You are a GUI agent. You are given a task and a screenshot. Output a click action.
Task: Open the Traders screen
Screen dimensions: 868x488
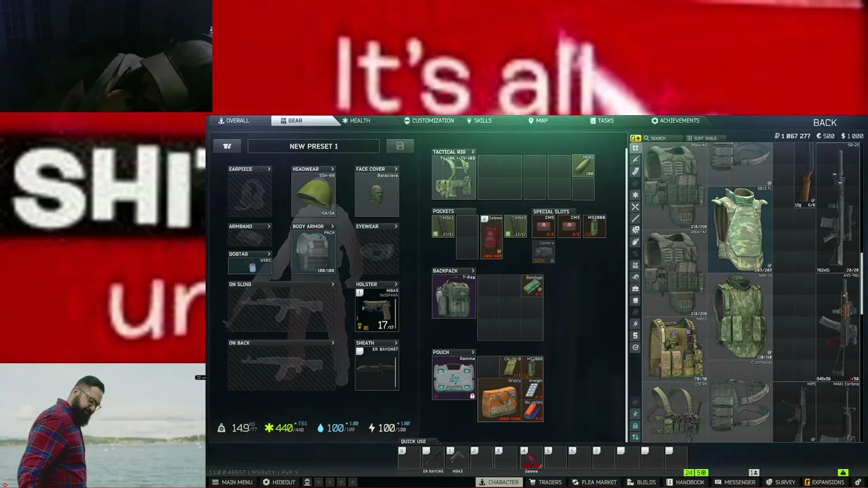[x=545, y=482]
